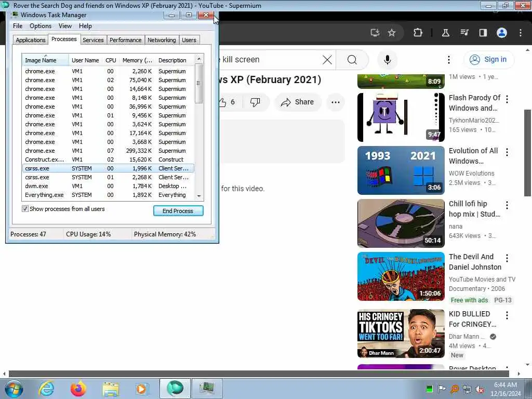This screenshot has width=532, height=399.
Task: Open options for KID BULLIED video
Action: [507, 315]
